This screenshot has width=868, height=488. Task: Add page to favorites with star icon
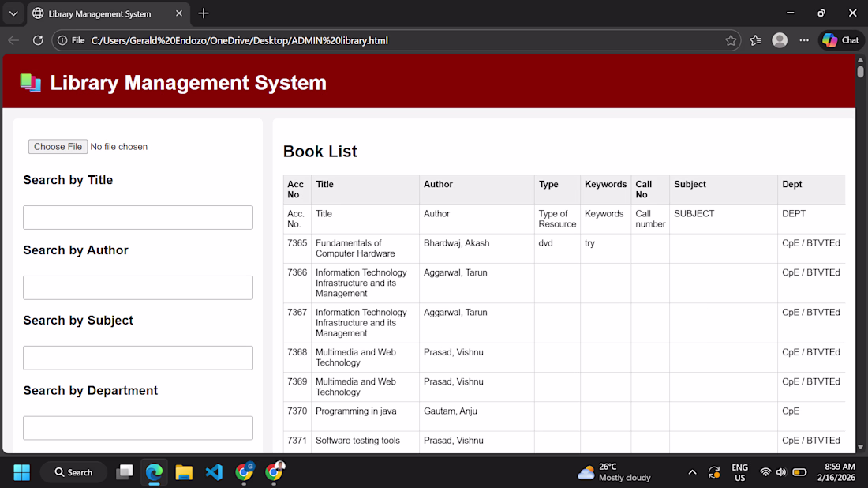pos(731,40)
